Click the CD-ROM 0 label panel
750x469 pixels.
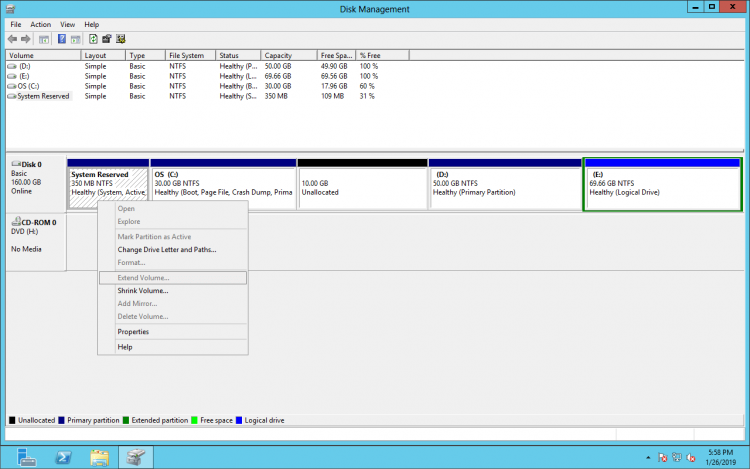coord(36,242)
